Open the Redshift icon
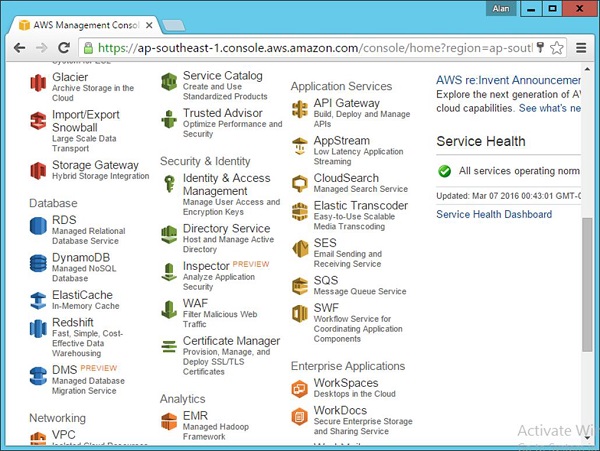The width and height of the screenshot is (600, 451). click(38, 329)
